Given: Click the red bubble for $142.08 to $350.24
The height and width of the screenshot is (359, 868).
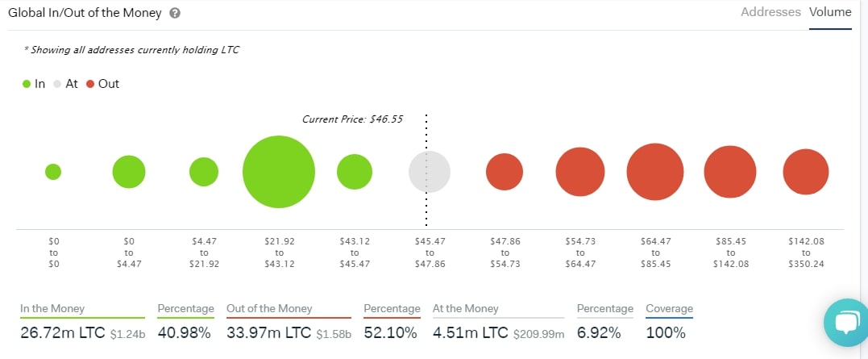Looking at the screenshot, I should [806, 172].
